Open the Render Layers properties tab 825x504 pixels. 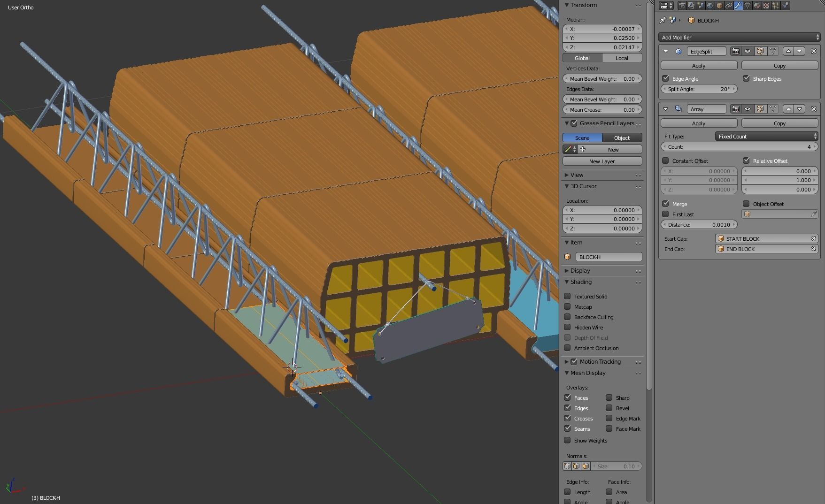[692, 6]
